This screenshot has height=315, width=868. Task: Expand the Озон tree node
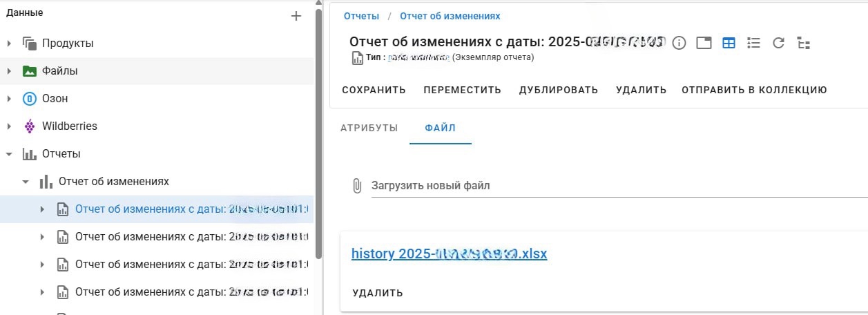pyautogui.click(x=9, y=99)
